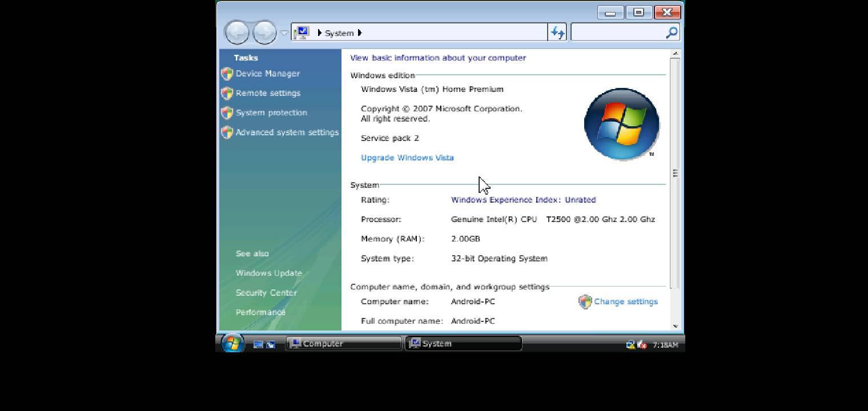This screenshot has height=411, width=868.
Task: Open the recent pages dropdown arrow
Action: coord(284,33)
